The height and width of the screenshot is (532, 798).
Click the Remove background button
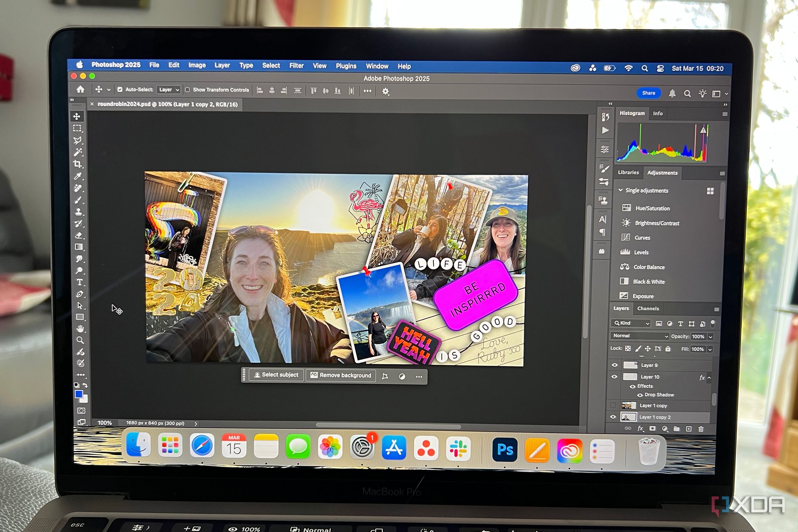(340, 375)
